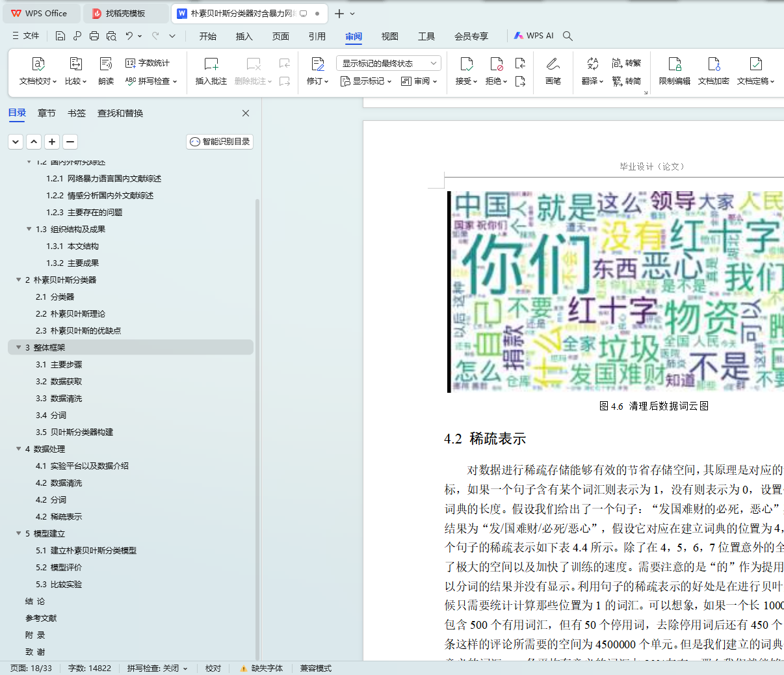
Task: Open the 书签 tab in navigation pane
Action: pos(77,113)
